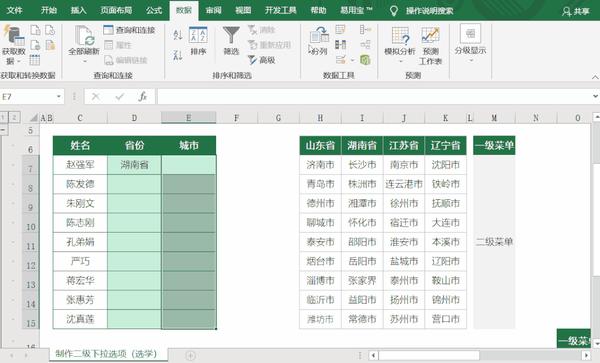Open the Data Validation dropdown arrow

(x=352, y=60)
